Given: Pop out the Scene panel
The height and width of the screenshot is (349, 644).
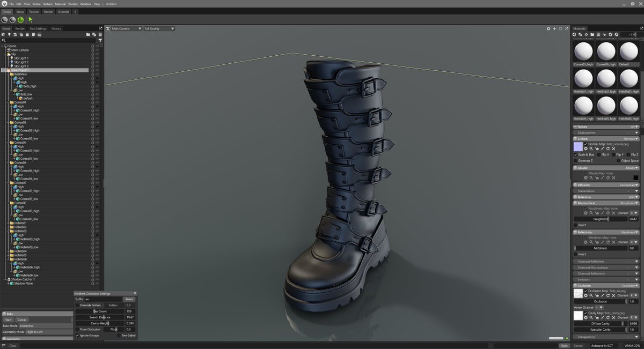Looking at the screenshot, I should [101, 28].
